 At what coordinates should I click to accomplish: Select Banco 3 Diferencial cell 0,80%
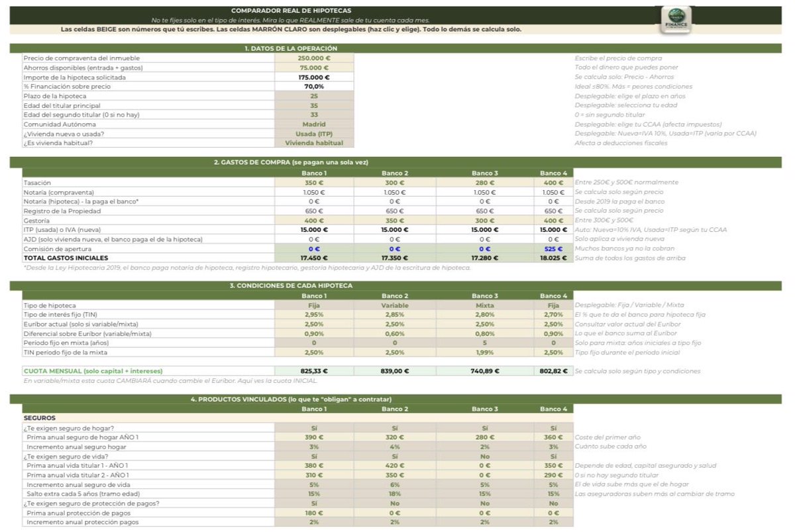tap(485, 333)
